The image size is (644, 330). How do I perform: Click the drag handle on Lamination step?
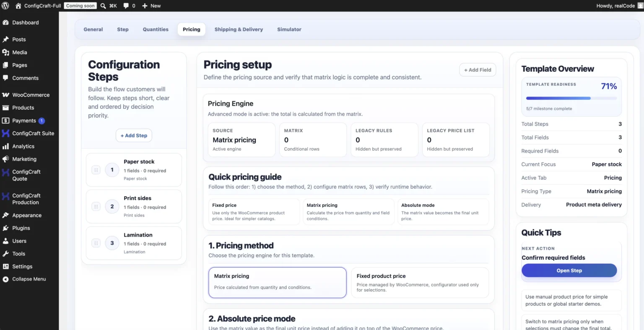coord(96,243)
